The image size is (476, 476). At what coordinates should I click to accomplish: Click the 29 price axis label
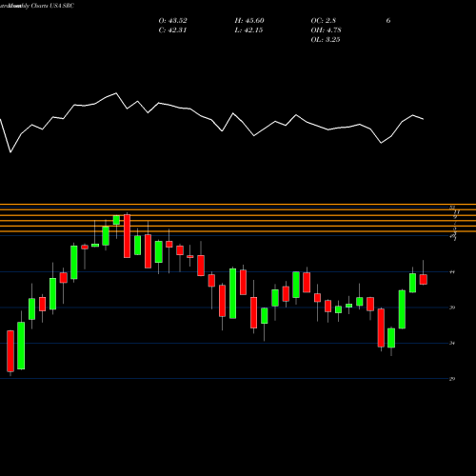(x=452, y=379)
